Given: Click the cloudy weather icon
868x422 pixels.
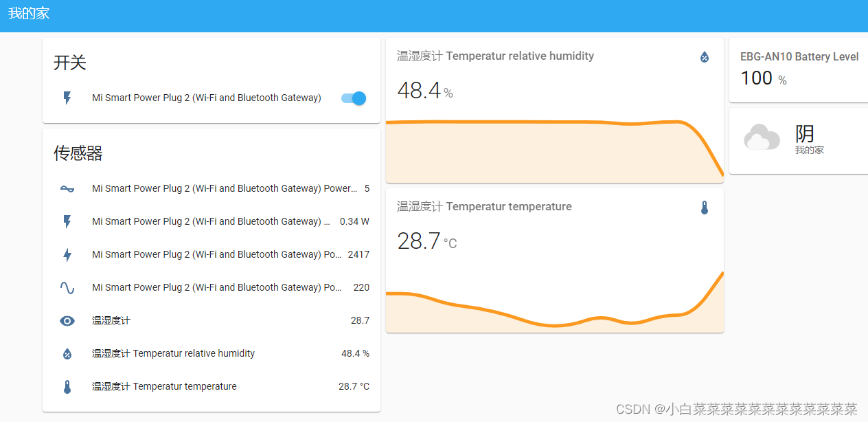Looking at the screenshot, I should click(762, 137).
